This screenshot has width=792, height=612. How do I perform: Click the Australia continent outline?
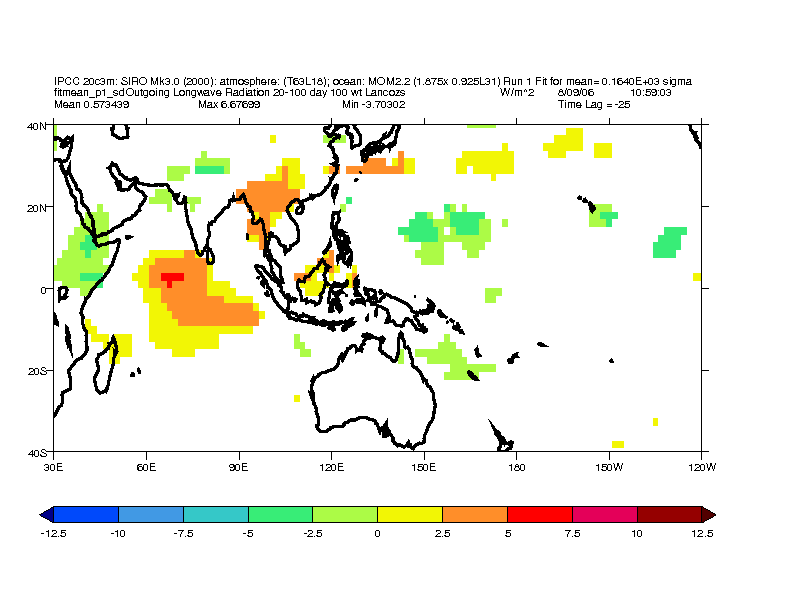tap(370, 390)
